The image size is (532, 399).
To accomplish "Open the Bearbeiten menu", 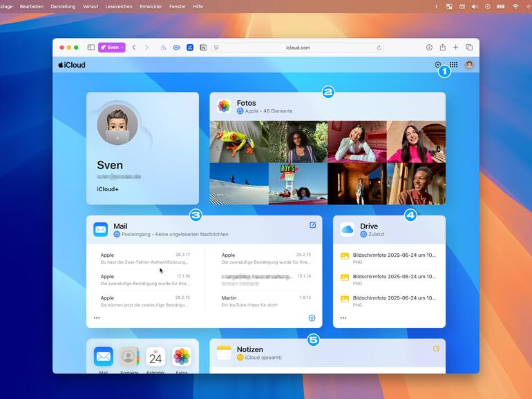I will coord(32,6).
